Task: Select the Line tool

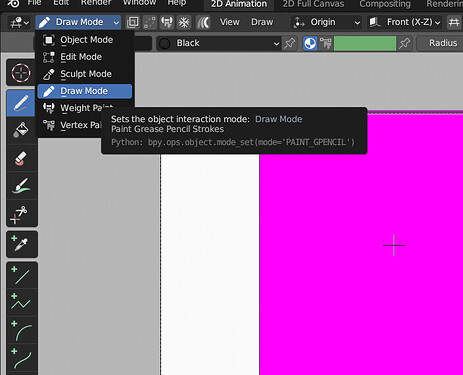Action: (21, 276)
